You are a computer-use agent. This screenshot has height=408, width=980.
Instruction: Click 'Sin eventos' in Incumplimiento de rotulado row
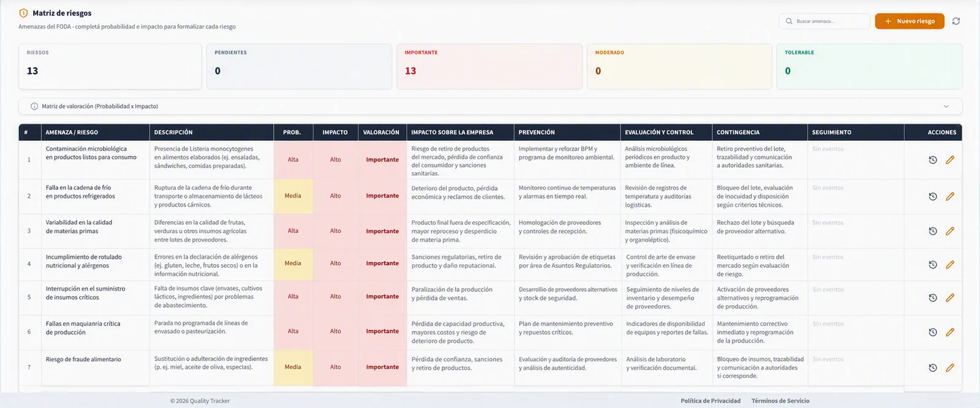827,257
